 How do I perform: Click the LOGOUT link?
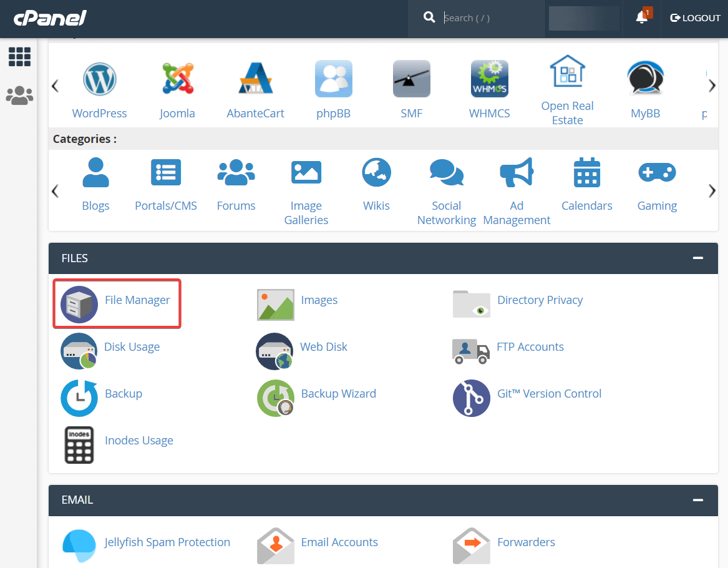pyautogui.click(x=695, y=18)
